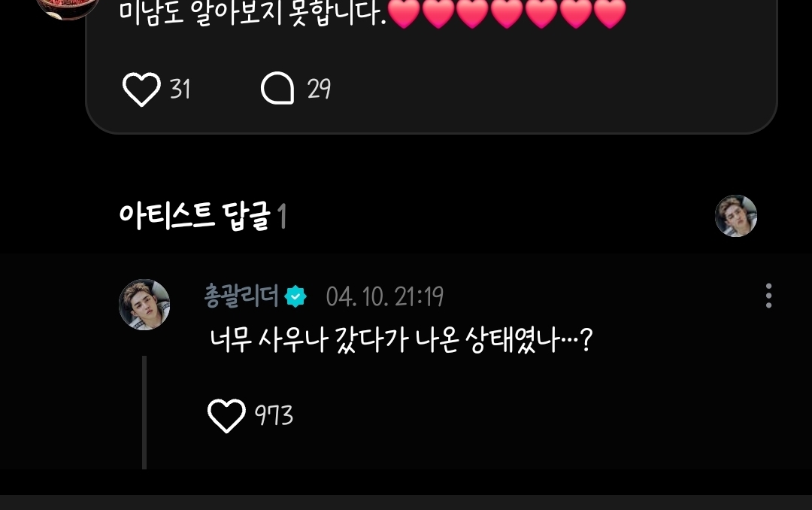The height and width of the screenshot is (510, 812).
Task: Tap the artist avatar beside 아티스트 답글 header
Action: [736, 216]
